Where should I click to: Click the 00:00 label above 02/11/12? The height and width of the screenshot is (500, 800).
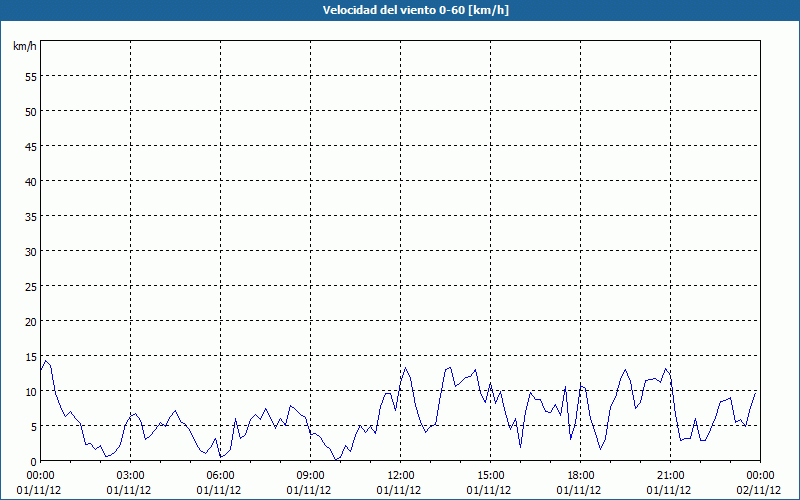pyautogui.click(x=760, y=476)
